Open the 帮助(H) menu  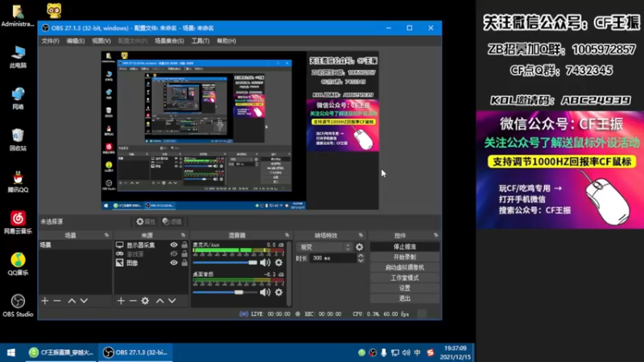click(x=226, y=41)
